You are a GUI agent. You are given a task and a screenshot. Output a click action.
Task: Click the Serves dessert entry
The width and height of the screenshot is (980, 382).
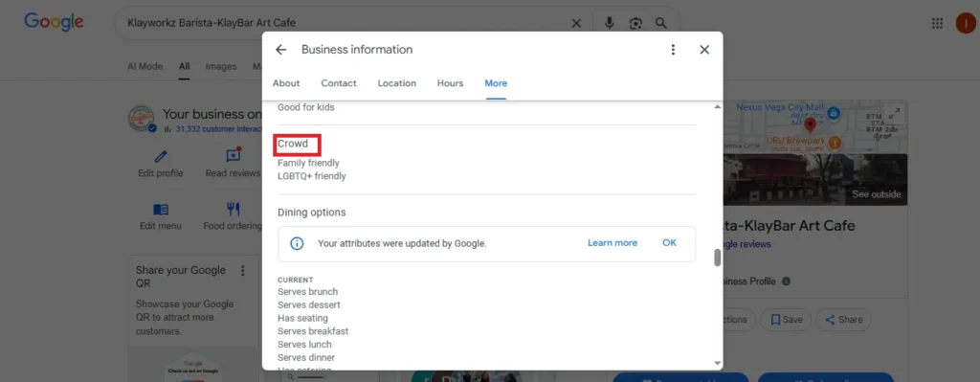point(309,305)
